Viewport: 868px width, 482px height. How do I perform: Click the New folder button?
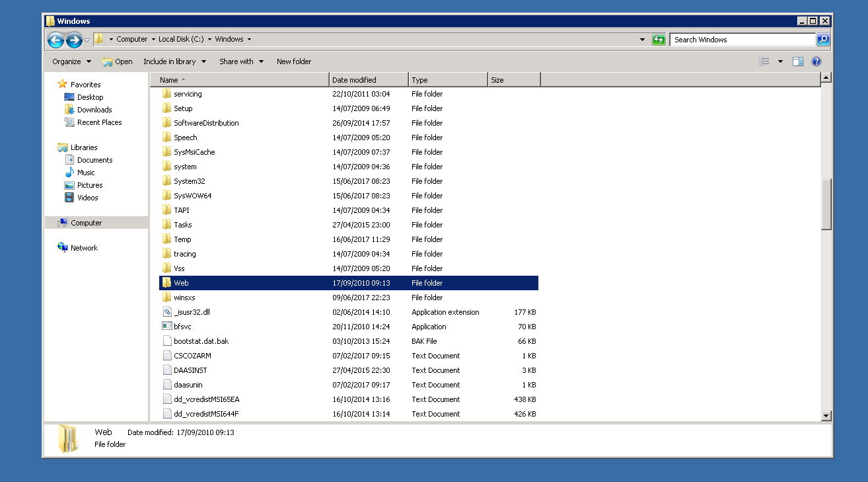pyautogui.click(x=294, y=61)
